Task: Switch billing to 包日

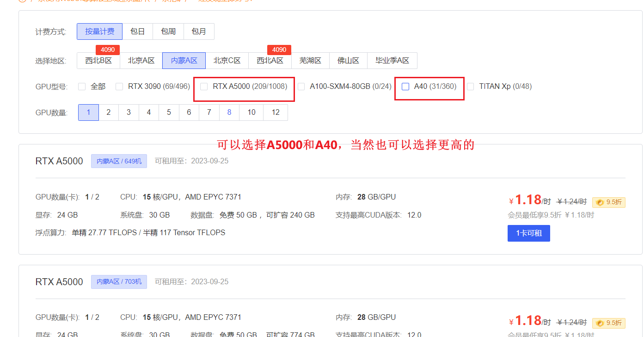Action: point(137,31)
